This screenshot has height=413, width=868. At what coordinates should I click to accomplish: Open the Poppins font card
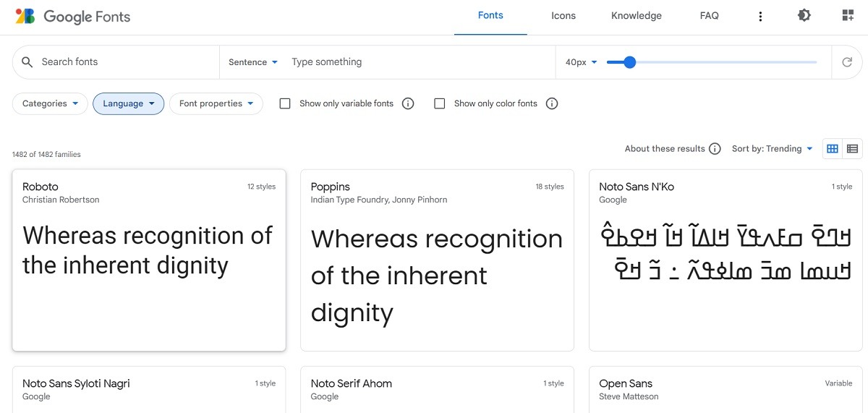(437, 260)
